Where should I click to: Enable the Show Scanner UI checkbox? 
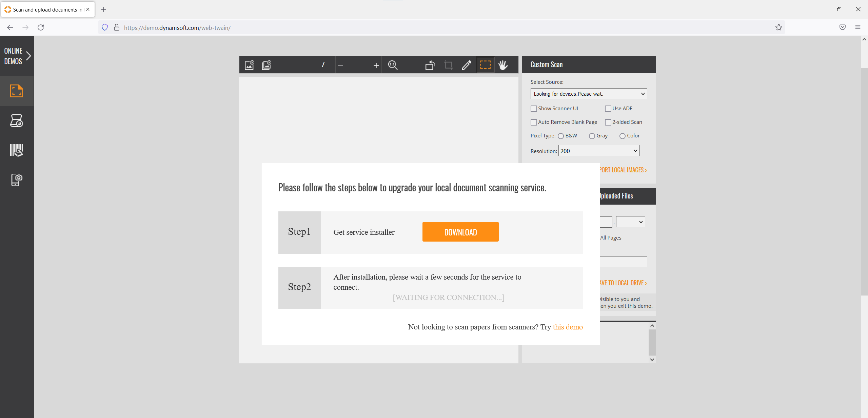pyautogui.click(x=534, y=109)
